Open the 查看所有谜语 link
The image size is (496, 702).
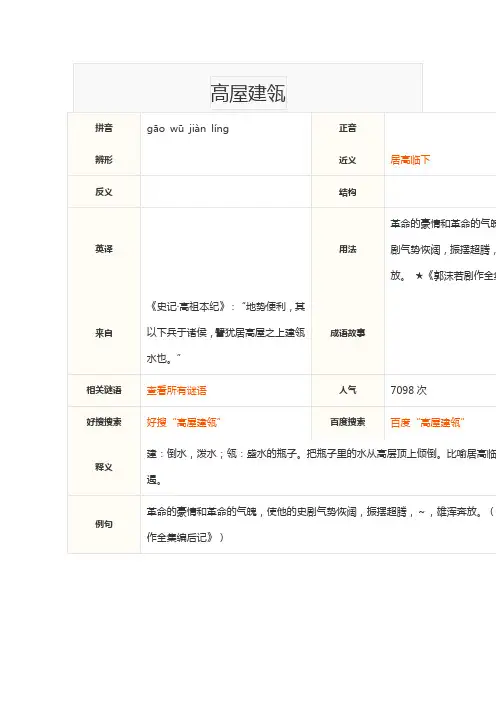pyautogui.click(x=176, y=390)
